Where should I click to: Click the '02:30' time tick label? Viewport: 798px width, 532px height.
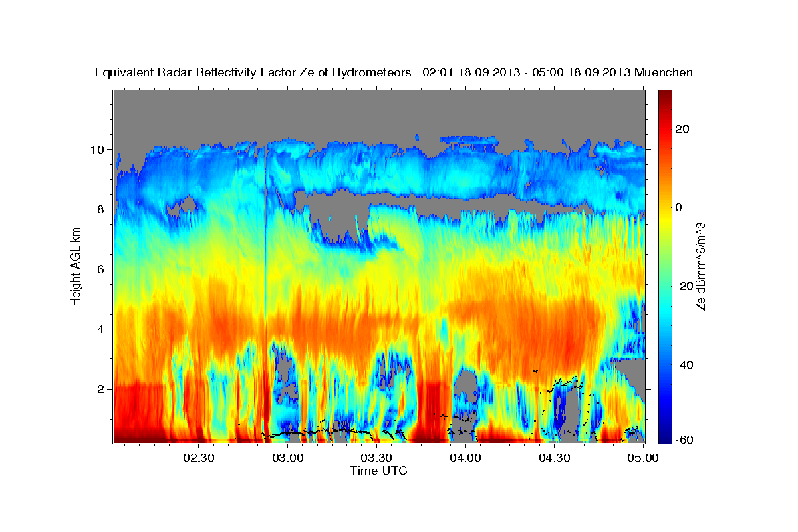click(198, 458)
